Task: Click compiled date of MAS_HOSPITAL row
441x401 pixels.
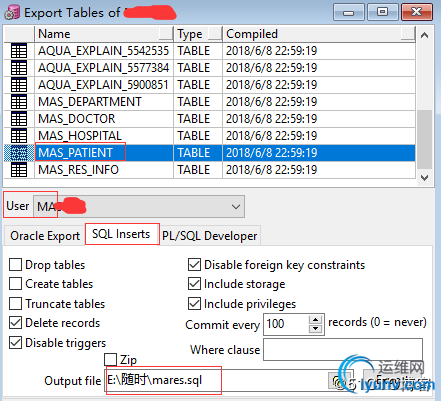Action: (x=271, y=136)
